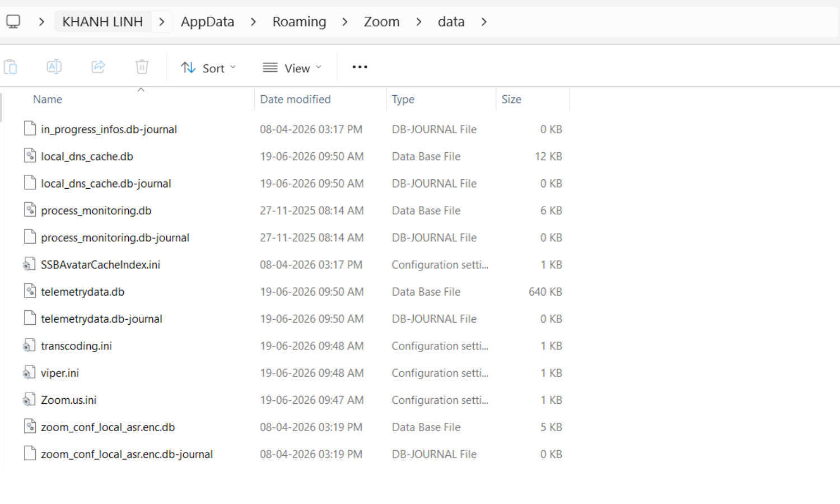
Task: Click the data folder breadcrumb
Action: (x=451, y=22)
